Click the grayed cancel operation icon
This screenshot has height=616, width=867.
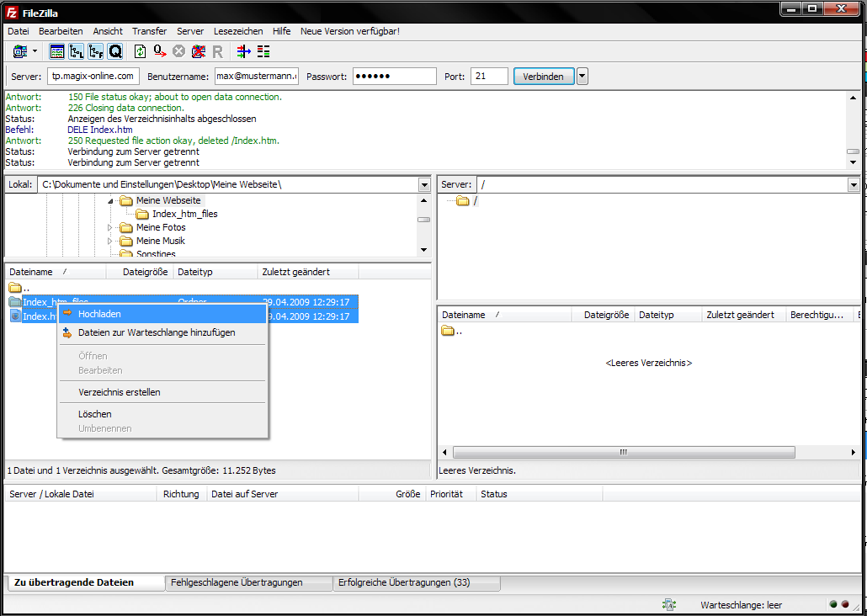coord(178,51)
